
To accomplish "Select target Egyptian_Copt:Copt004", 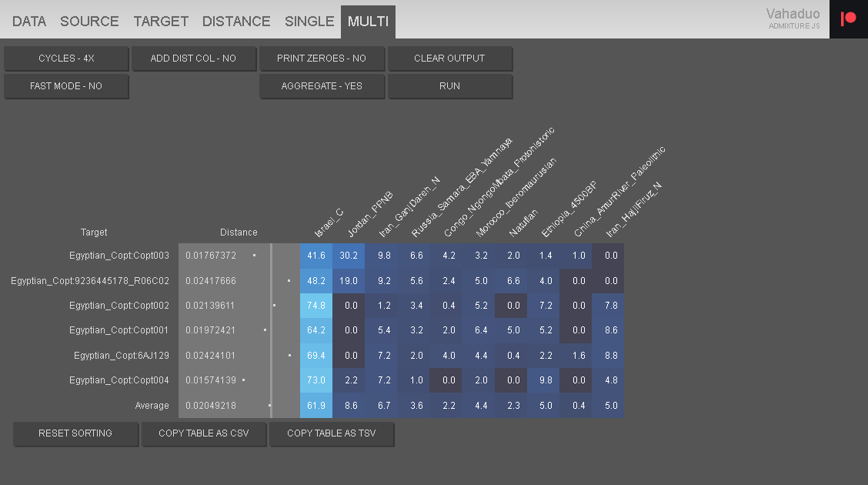I will coord(119,380).
